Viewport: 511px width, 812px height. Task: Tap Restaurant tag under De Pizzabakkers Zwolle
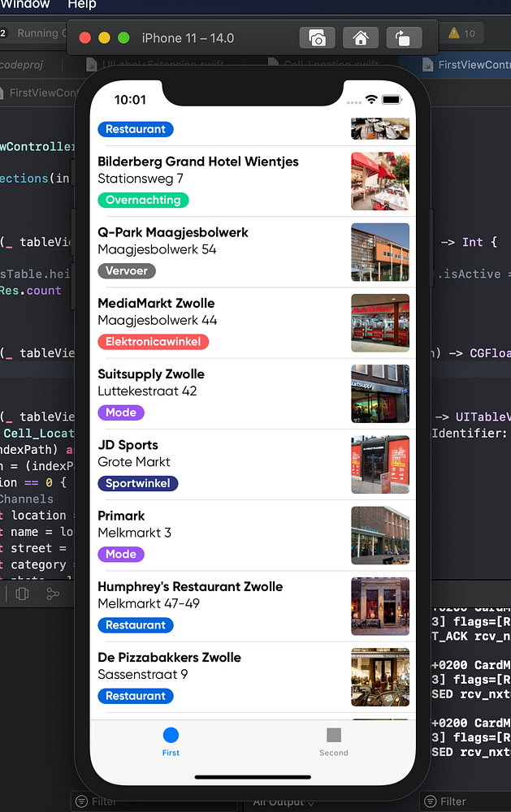click(x=135, y=696)
